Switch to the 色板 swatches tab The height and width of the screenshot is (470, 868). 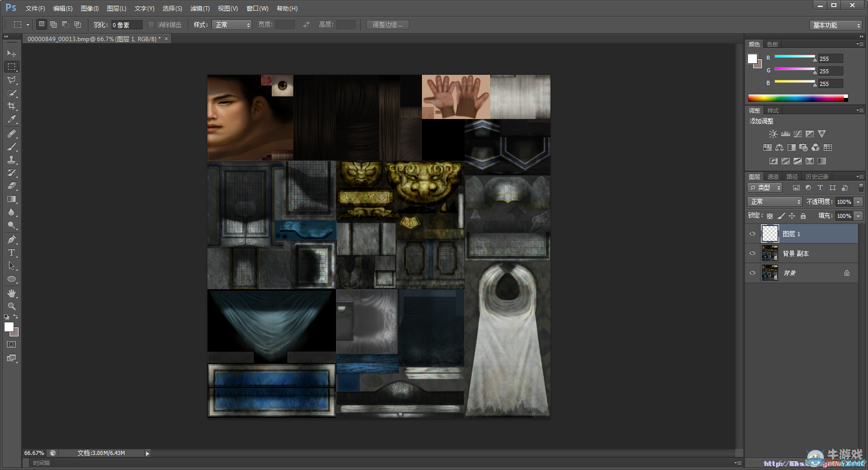[773, 44]
